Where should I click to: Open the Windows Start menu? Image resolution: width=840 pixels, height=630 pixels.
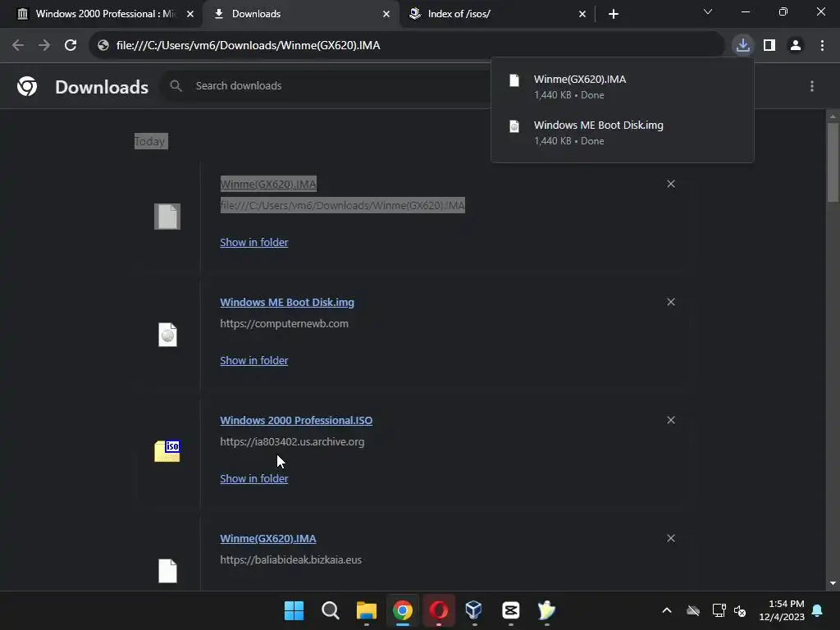click(294, 610)
